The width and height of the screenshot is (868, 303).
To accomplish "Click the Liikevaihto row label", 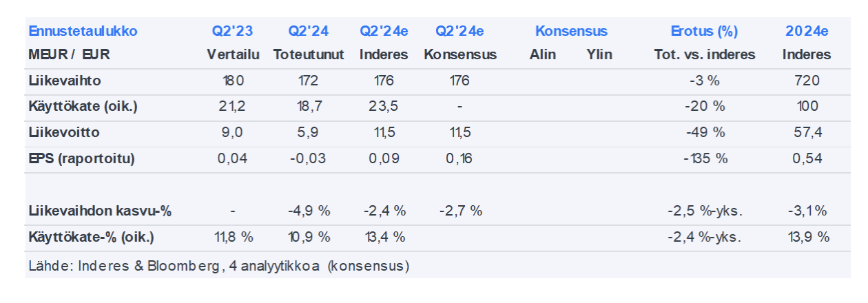I will pos(65,81).
